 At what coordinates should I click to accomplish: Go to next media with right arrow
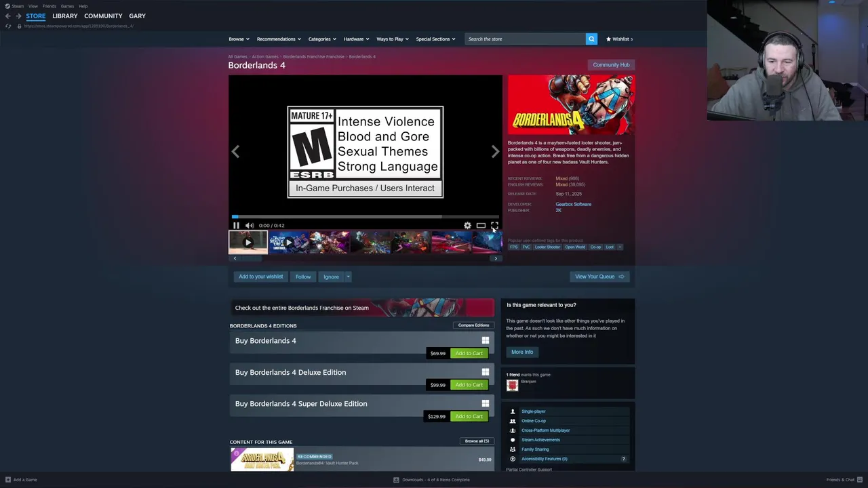point(495,152)
